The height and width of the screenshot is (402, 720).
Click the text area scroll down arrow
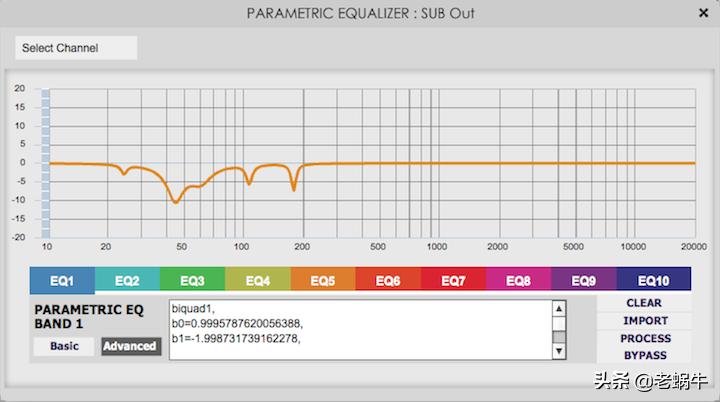[559, 351]
